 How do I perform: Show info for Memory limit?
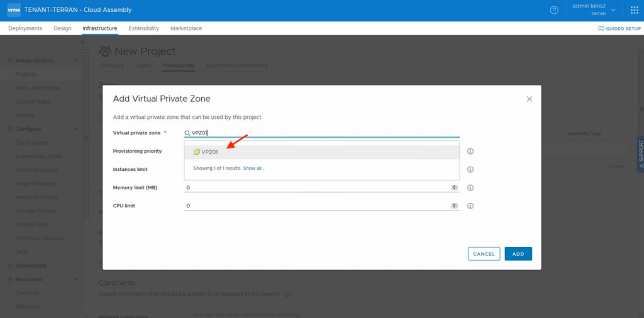470,187
